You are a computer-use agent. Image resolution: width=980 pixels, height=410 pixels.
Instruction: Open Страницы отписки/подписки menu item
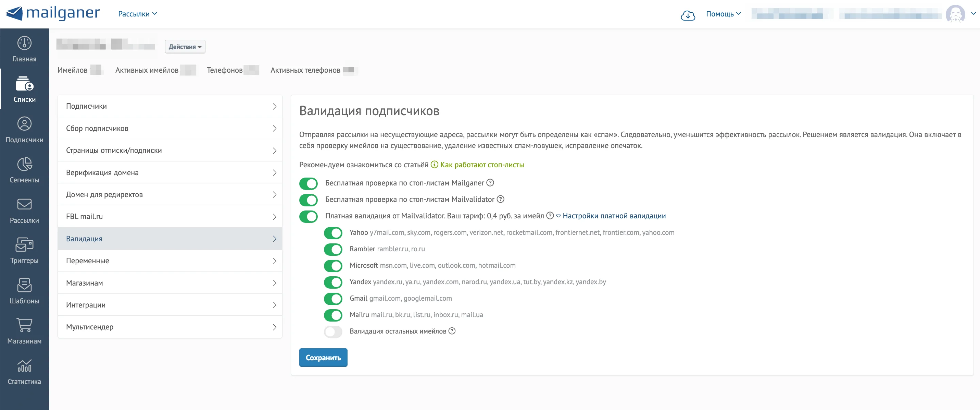170,150
